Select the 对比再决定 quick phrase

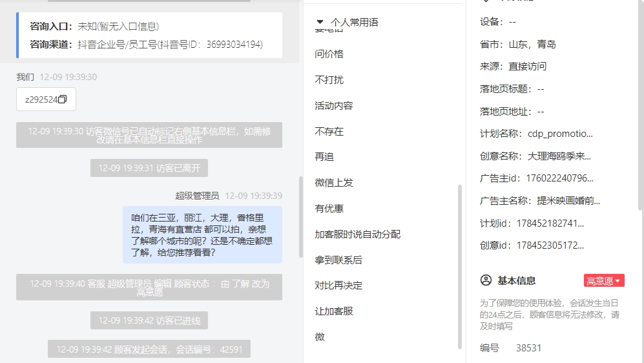(338, 285)
